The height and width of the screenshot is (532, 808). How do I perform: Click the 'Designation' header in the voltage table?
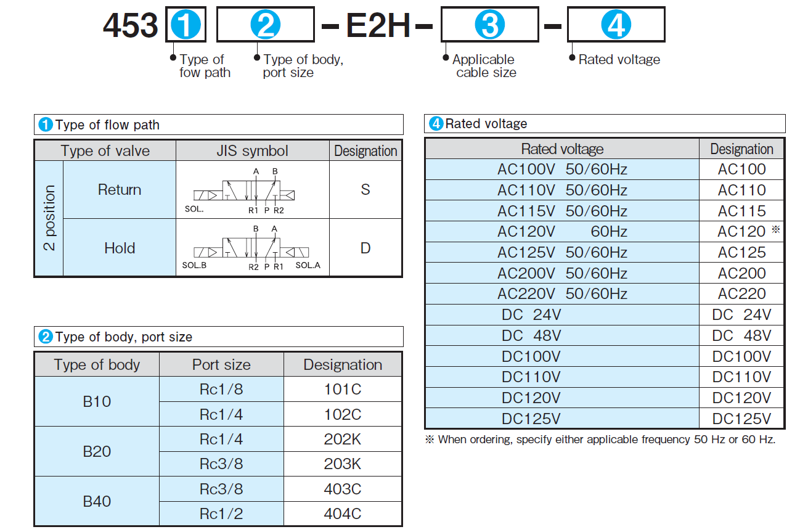click(741, 149)
